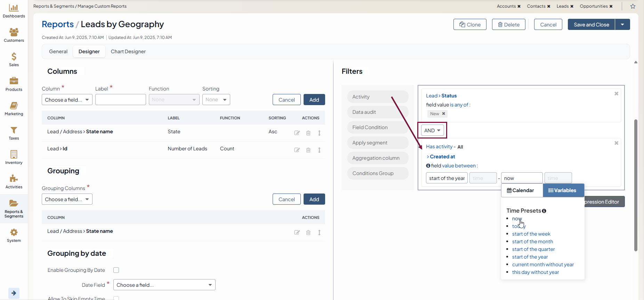
Task: Toggle Allow To Skip Empty Time checkbox
Action: pos(116,298)
